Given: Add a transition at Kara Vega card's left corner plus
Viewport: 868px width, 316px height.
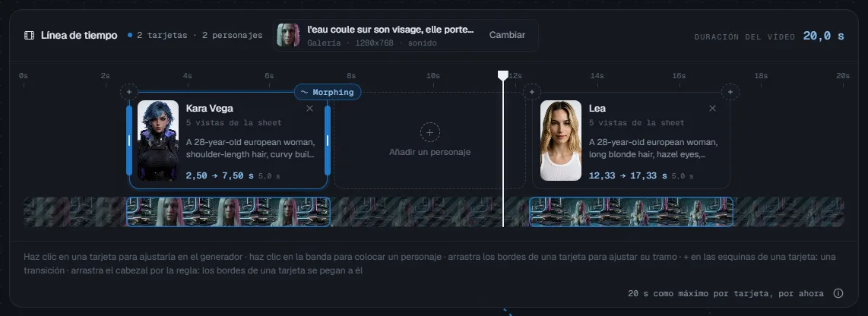Looking at the screenshot, I should pyautogui.click(x=129, y=92).
